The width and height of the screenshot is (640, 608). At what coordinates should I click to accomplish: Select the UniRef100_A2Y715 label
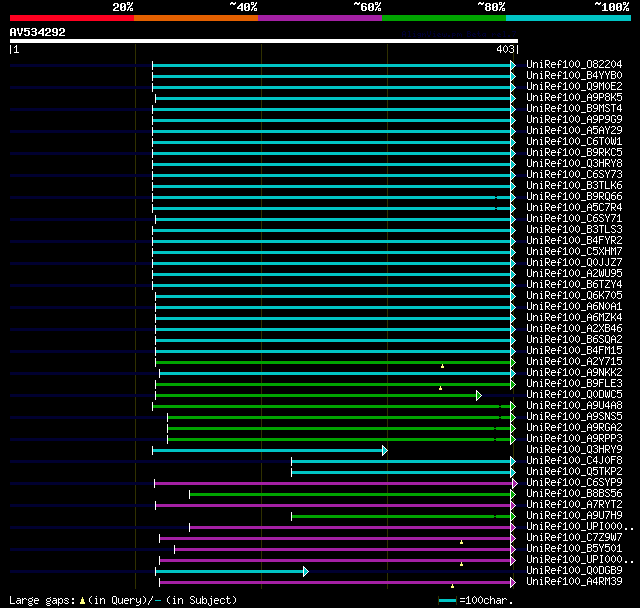[x=574, y=362]
